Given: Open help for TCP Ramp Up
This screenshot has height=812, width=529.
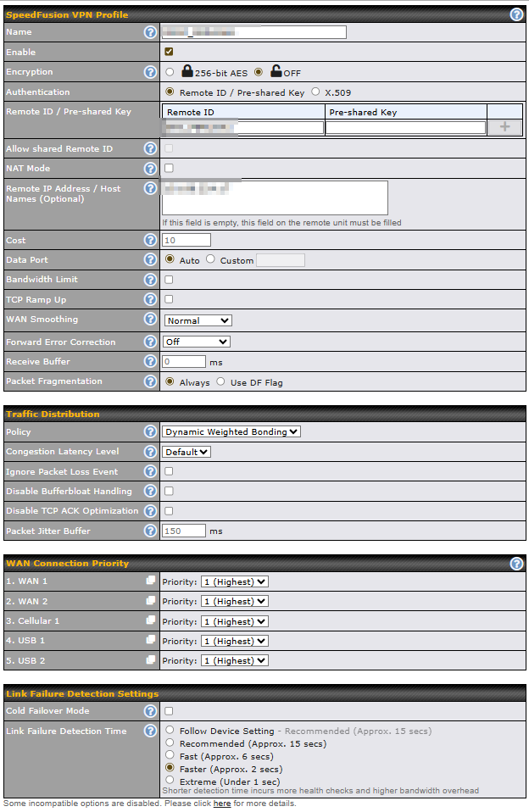Looking at the screenshot, I should point(150,299).
